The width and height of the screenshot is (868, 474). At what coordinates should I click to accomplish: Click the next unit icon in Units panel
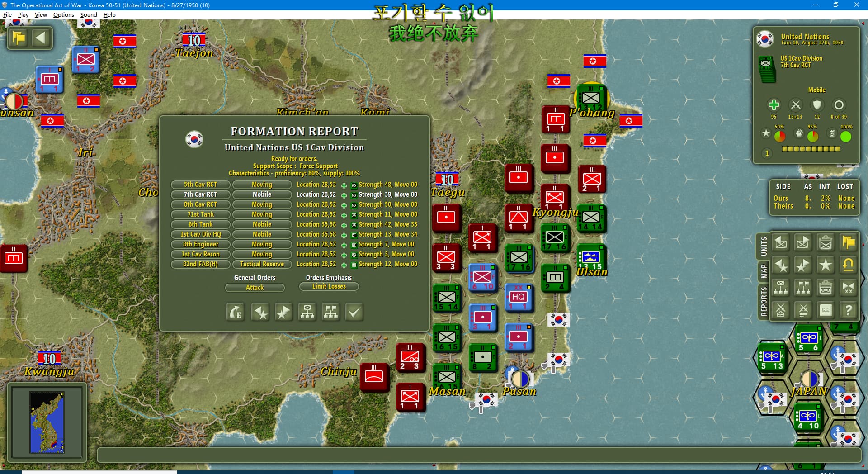803,243
